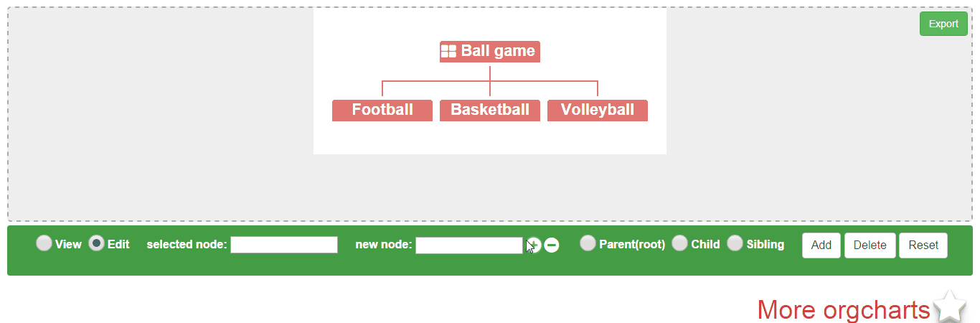Focus the new node text field

pos(469,245)
